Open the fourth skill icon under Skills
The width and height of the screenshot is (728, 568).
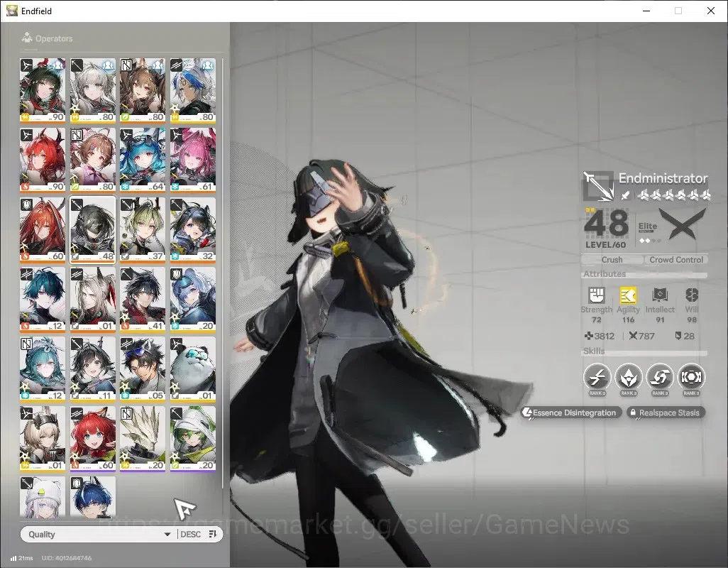[x=691, y=376]
